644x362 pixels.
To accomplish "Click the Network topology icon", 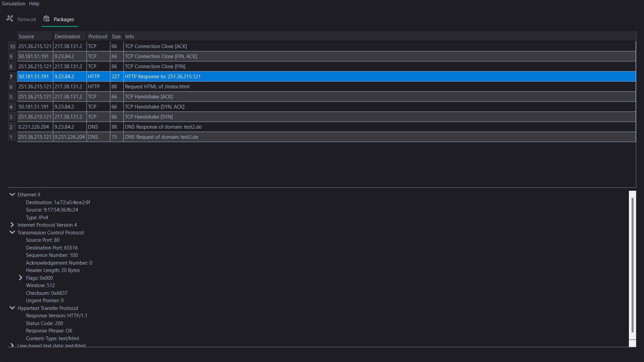I will click(10, 18).
